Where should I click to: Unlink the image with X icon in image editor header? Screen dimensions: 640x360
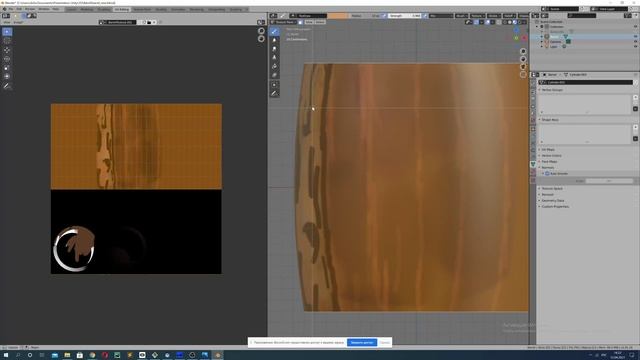point(154,22)
